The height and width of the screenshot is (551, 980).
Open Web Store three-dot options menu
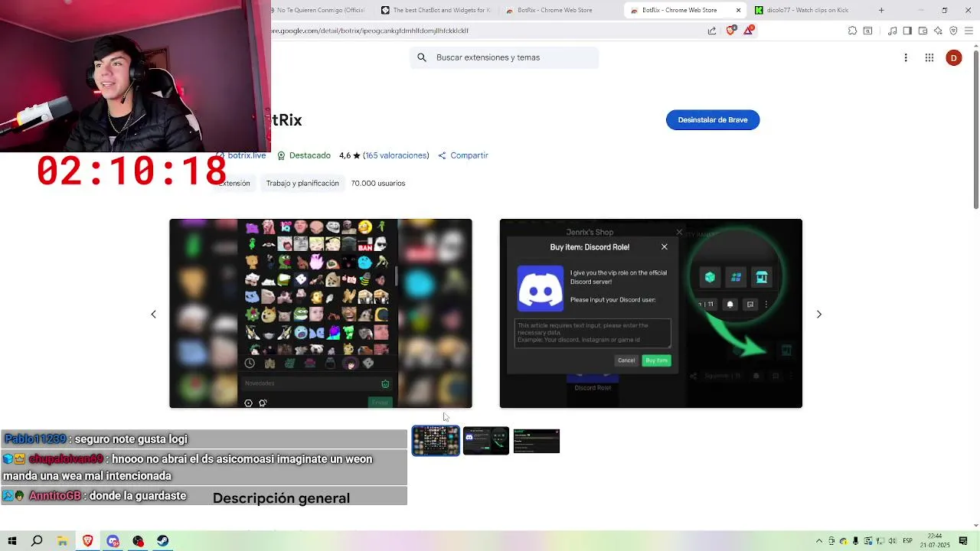[x=906, y=58]
